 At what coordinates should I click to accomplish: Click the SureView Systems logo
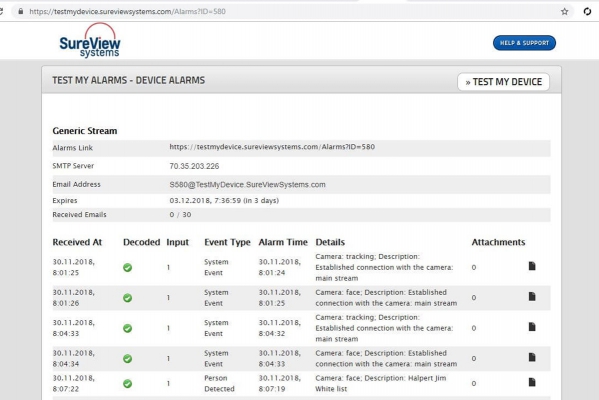tap(90, 40)
